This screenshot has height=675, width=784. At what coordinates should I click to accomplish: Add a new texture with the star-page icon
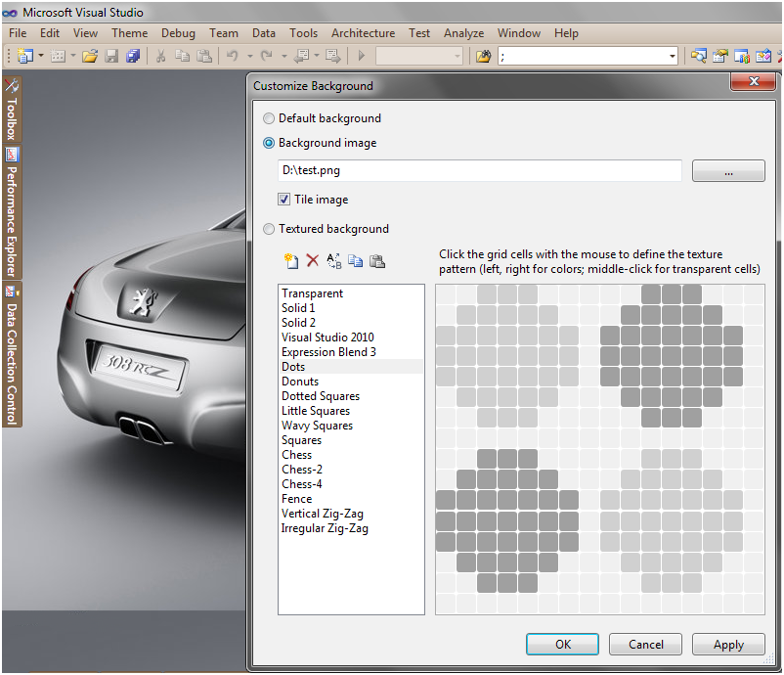pyautogui.click(x=291, y=260)
